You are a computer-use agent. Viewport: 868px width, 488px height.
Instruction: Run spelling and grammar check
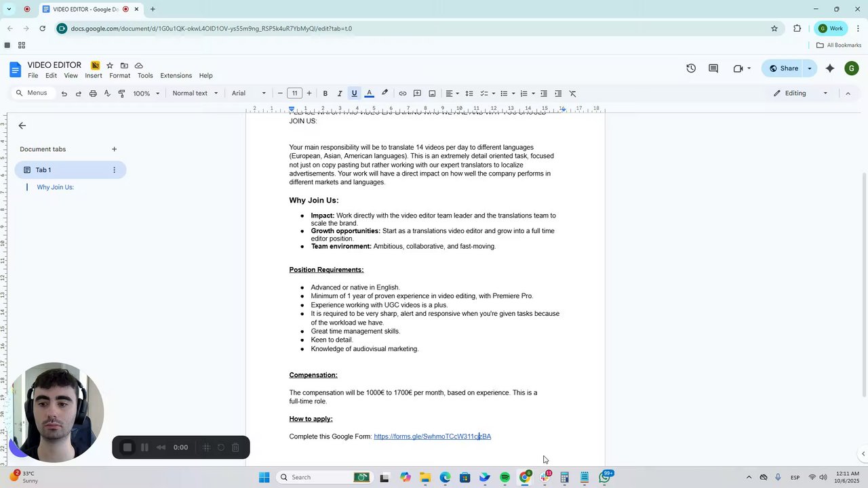pos(107,94)
